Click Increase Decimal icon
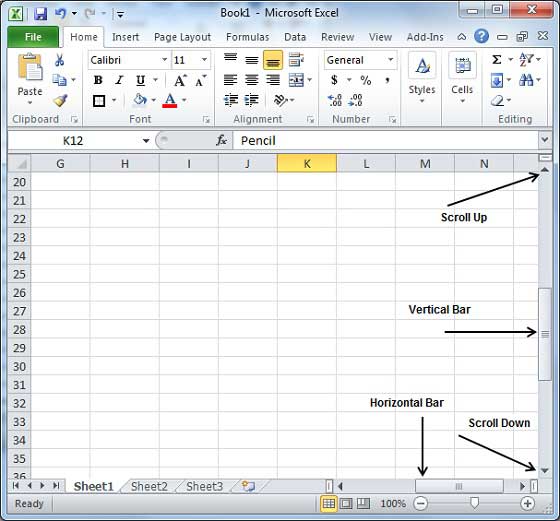This screenshot has height=521, width=560. (335, 100)
